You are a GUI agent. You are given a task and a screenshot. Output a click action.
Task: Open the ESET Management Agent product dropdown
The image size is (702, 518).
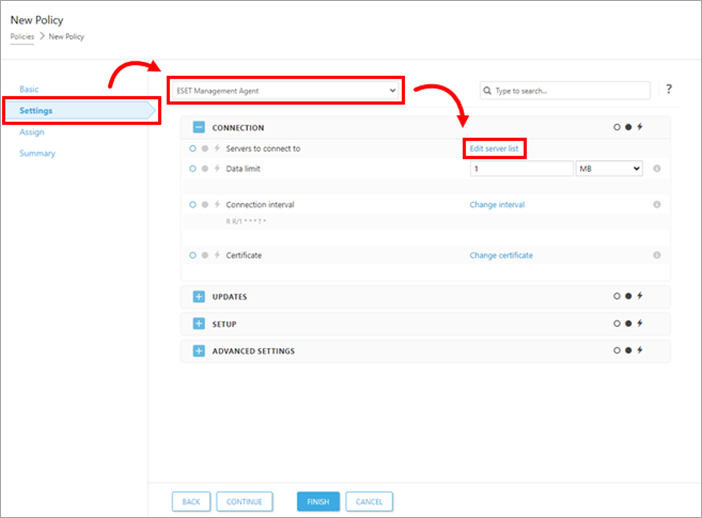tap(286, 91)
